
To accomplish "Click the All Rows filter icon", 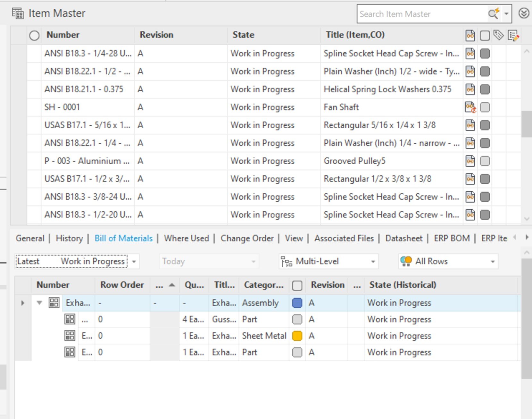I will (x=406, y=261).
